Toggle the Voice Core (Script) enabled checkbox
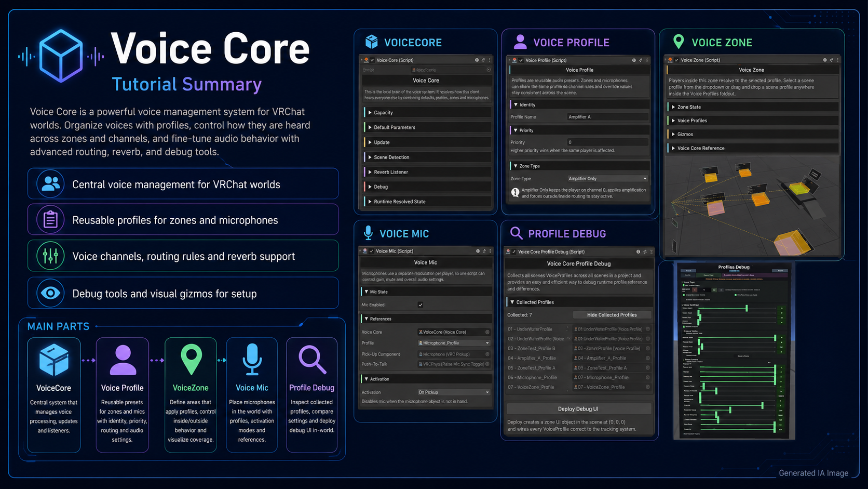The image size is (868, 489). [x=372, y=60]
